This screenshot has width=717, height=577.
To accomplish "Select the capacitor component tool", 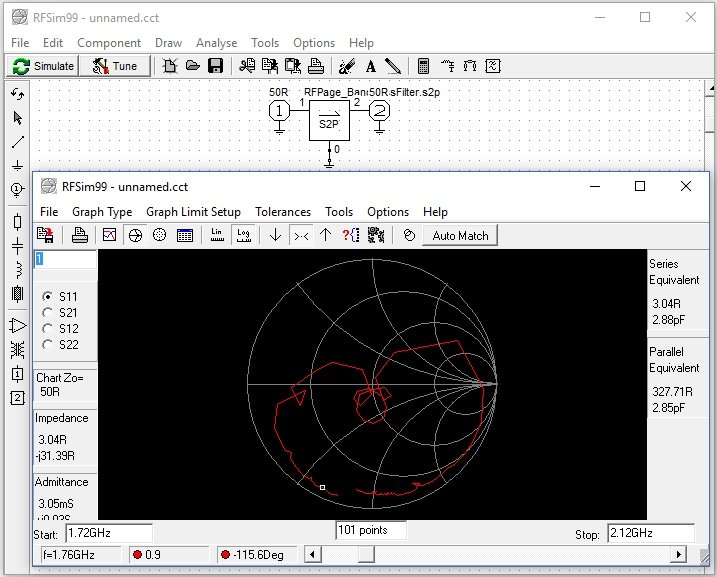I will click(x=17, y=246).
